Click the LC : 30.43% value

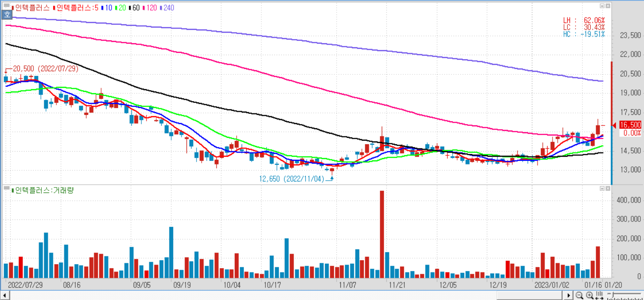(x=584, y=27)
